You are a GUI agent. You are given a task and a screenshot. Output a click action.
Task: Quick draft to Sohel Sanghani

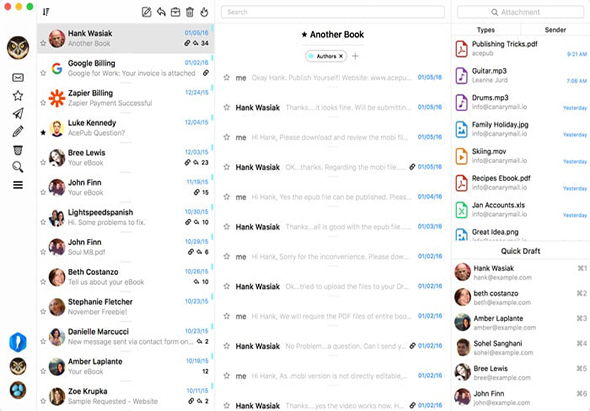521,347
